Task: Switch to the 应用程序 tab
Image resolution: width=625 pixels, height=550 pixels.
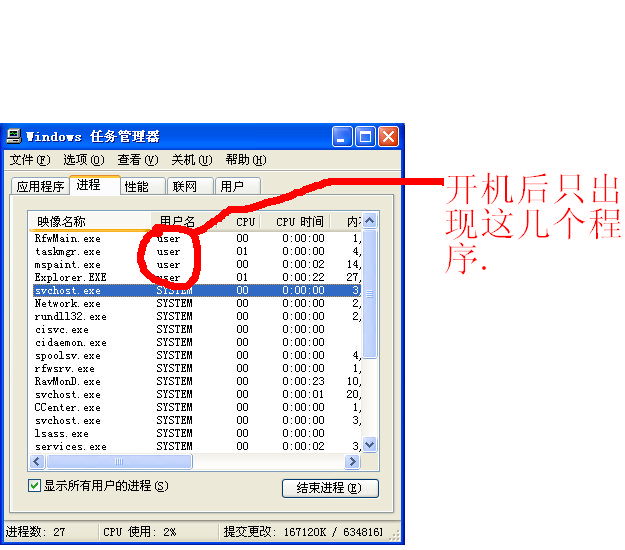Action: pos(40,187)
